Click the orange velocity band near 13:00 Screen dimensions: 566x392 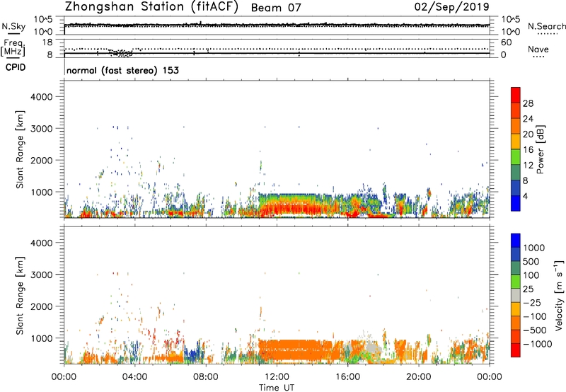point(299,350)
